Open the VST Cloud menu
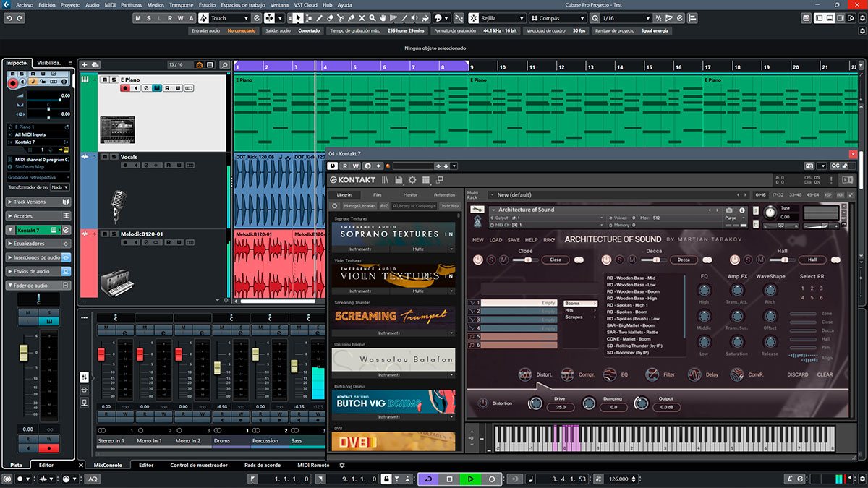 pyautogui.click(x=307, y=4)
